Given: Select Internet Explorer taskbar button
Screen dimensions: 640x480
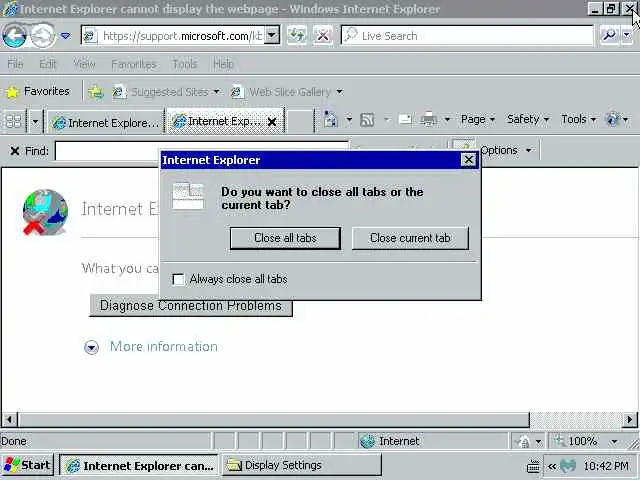Looking at the screenshot, I should pos(139,465).
